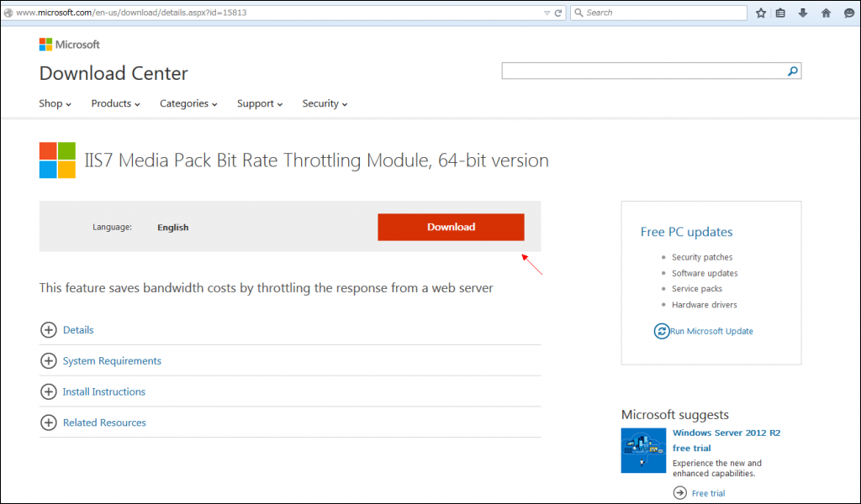Click the Install Instructions link text

tap(103, 391)
